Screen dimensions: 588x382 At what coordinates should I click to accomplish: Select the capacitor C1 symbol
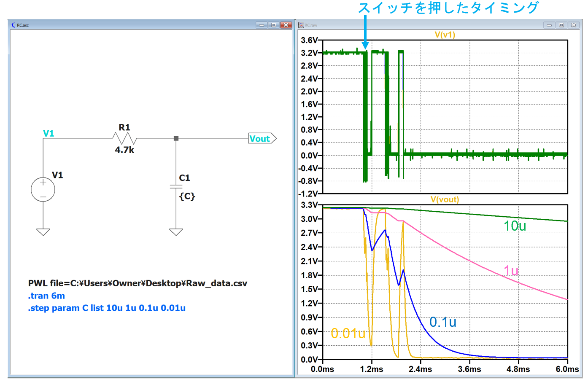(176, 186)
